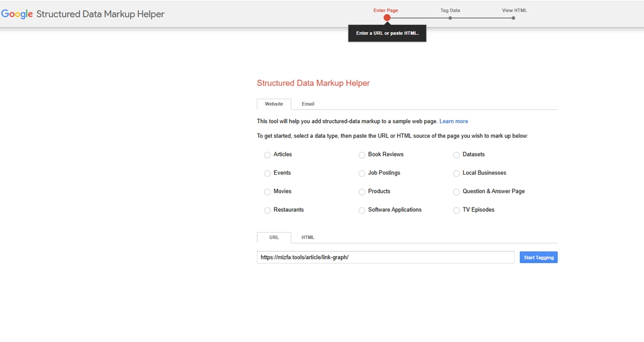Open the Learn more link

[453, 121]
